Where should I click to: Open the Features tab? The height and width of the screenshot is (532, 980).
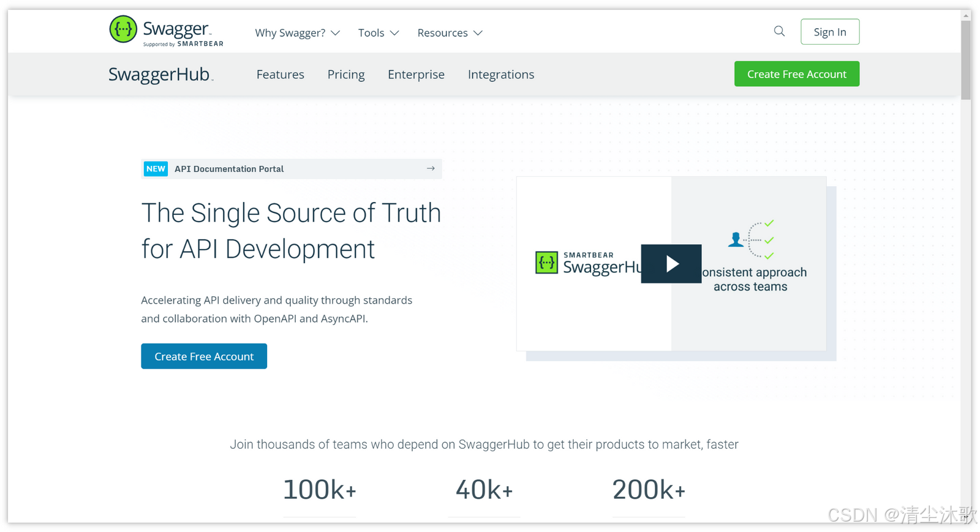point(280,74)
